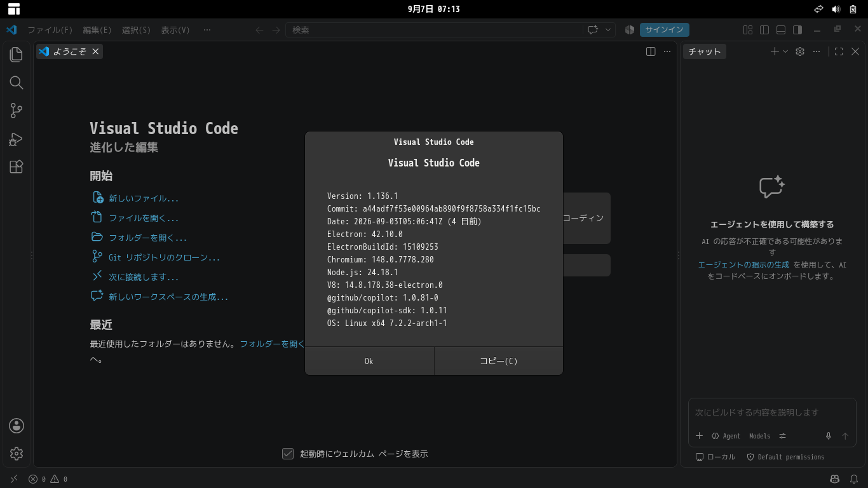Open the Agent mode picker
Viewport: 868px width, 488px height.
coord(726,436)
